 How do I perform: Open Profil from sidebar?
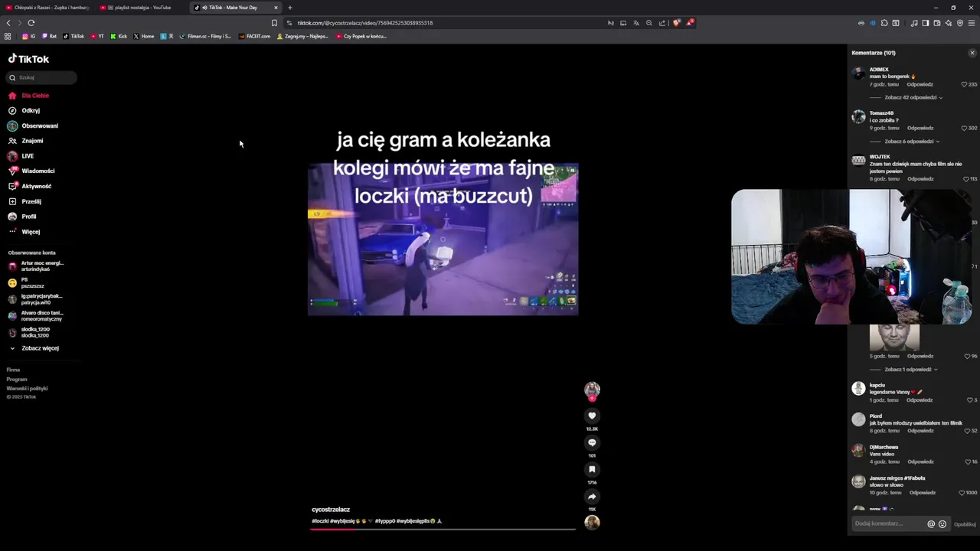click(22, 217)
